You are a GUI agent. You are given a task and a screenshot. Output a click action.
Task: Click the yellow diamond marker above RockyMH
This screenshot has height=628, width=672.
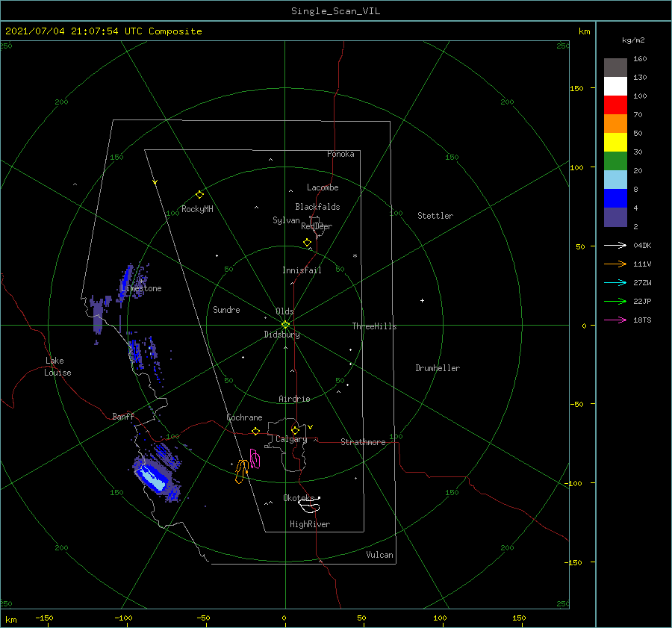pyautogui.click(x=199, y=195)
